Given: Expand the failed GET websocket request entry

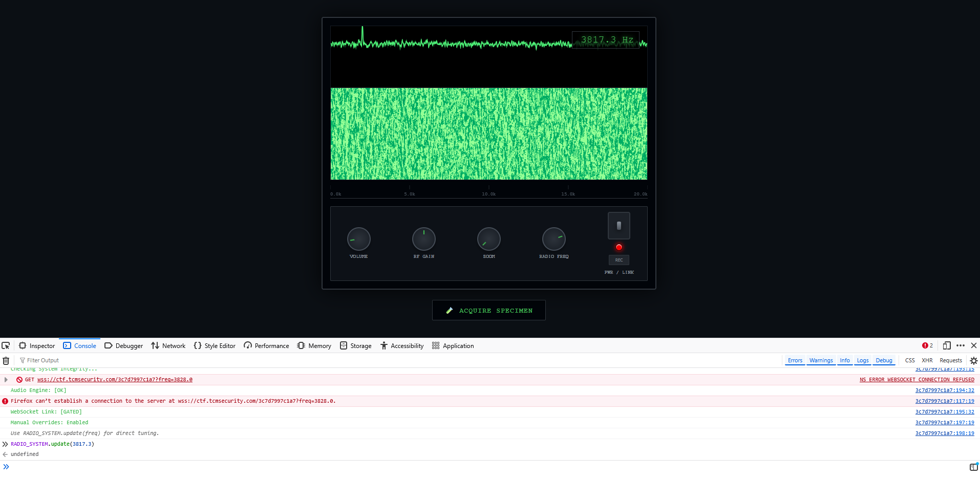Looking at the screenshot, I should (x=6, y=380).
